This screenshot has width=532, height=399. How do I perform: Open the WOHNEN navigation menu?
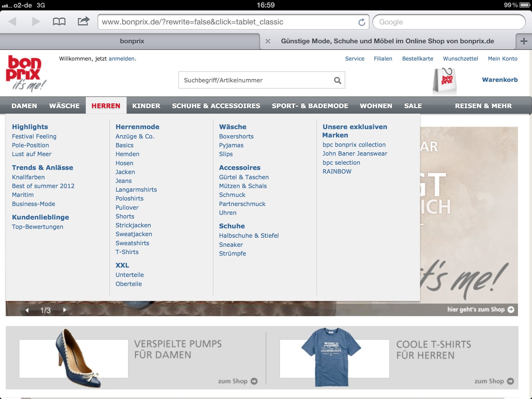376,106
